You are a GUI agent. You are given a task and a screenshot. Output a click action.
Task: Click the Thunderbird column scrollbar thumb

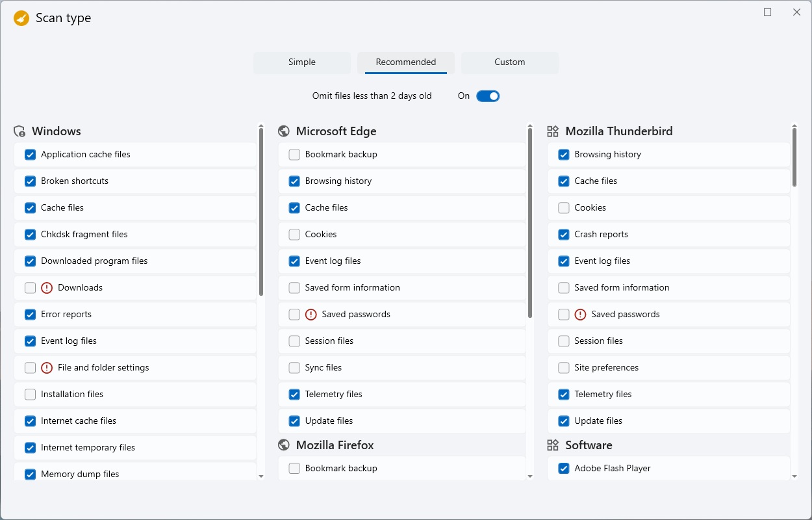click(x=794, y=157)
